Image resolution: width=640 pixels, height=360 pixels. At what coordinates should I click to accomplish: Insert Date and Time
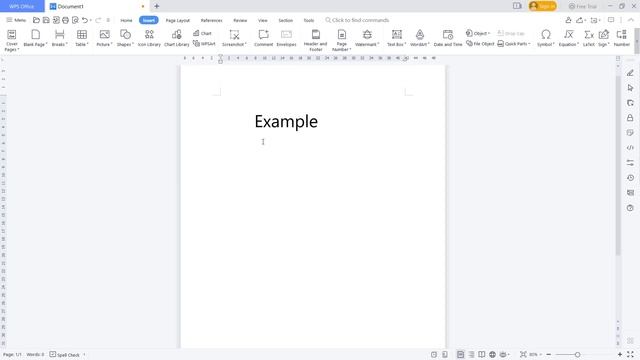[x=448, y=38]
